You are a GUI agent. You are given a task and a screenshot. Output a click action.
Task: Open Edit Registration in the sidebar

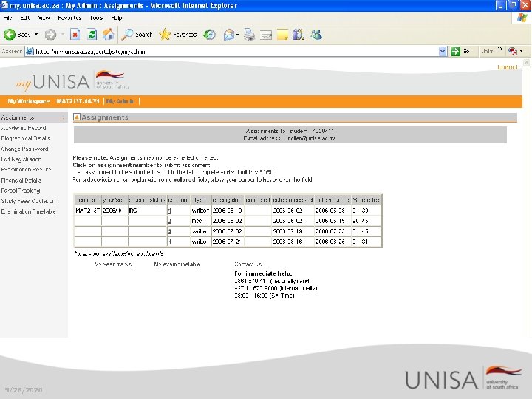[x=21, y=160]
